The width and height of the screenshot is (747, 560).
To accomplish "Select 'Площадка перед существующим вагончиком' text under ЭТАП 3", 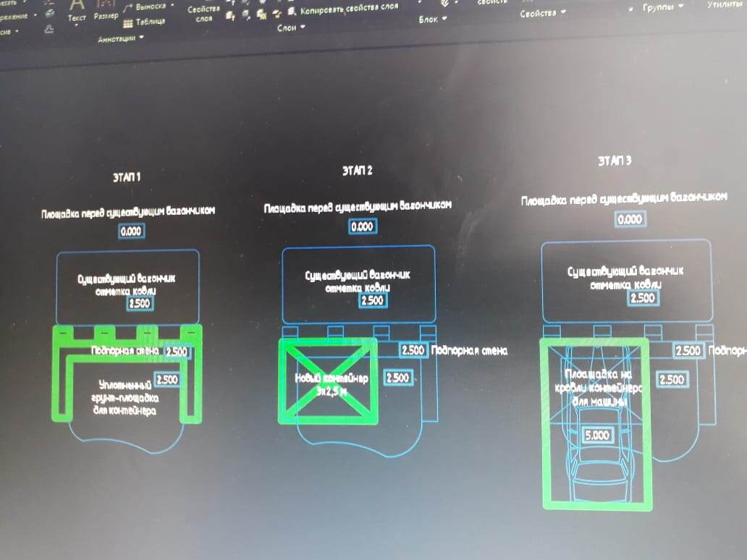I will coord(624,198).
